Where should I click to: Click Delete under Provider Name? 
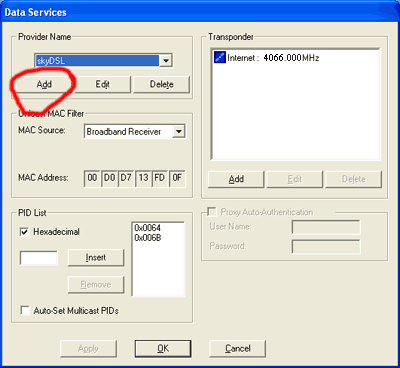[161, 84]
